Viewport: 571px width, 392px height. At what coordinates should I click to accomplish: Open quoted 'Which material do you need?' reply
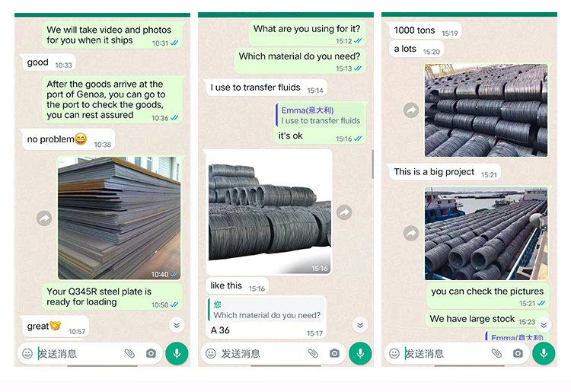tap(266, 310)
